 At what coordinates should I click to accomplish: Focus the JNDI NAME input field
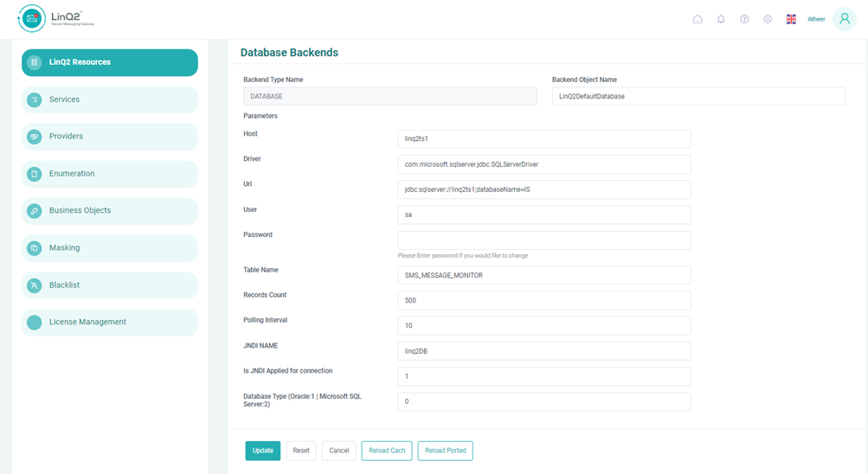coord(544,351)
